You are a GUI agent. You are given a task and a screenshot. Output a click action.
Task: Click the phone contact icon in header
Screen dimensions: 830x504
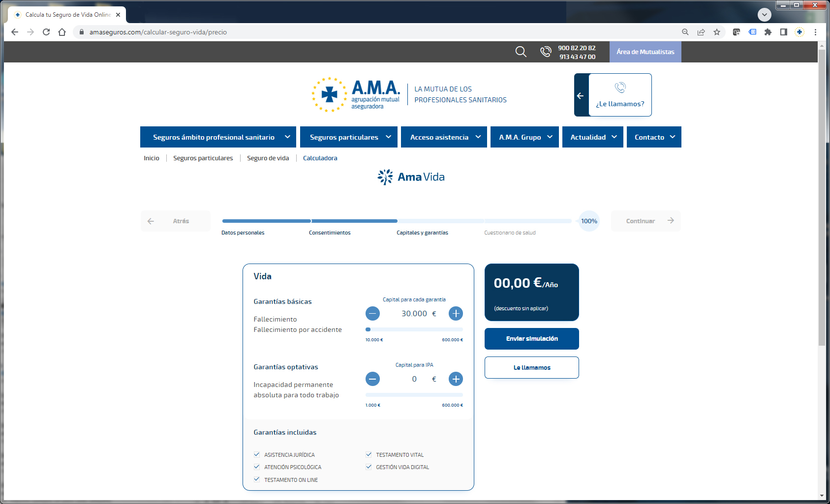[x=546, y=52]
